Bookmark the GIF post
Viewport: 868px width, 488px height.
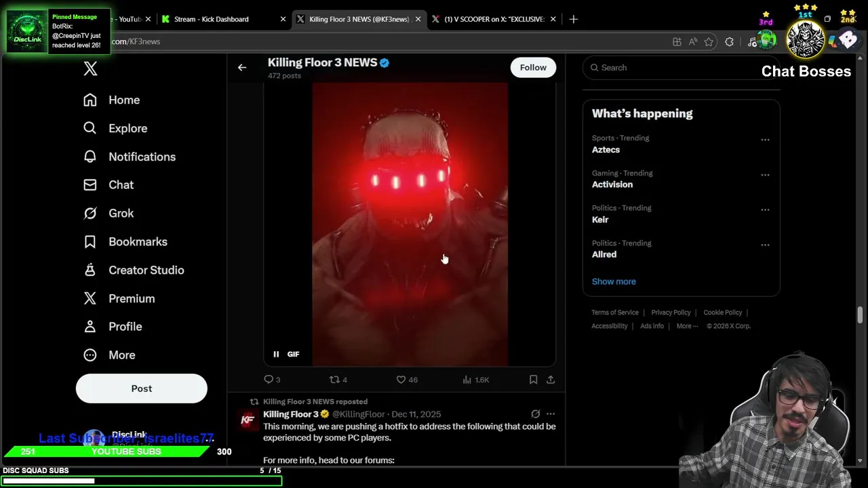point(534,380)
